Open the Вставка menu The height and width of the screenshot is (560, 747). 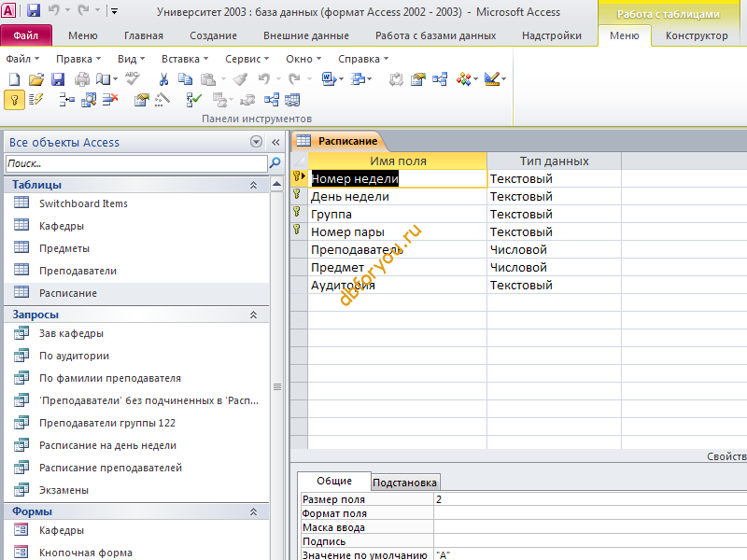tap(185, 59)
